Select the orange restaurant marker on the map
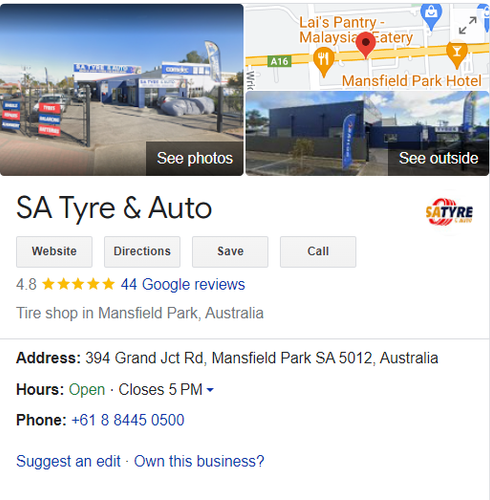490x500 pixels. pyautogui.click(x=323, y=62)
